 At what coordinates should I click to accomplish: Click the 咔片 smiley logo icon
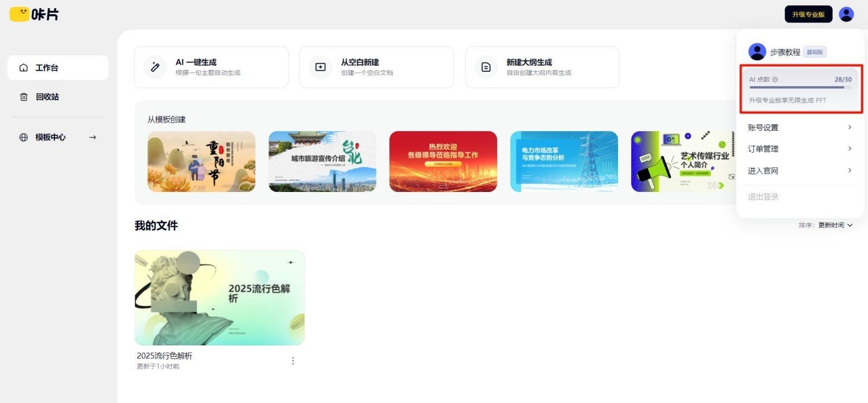pyautogui.click(x=19, y=14)
